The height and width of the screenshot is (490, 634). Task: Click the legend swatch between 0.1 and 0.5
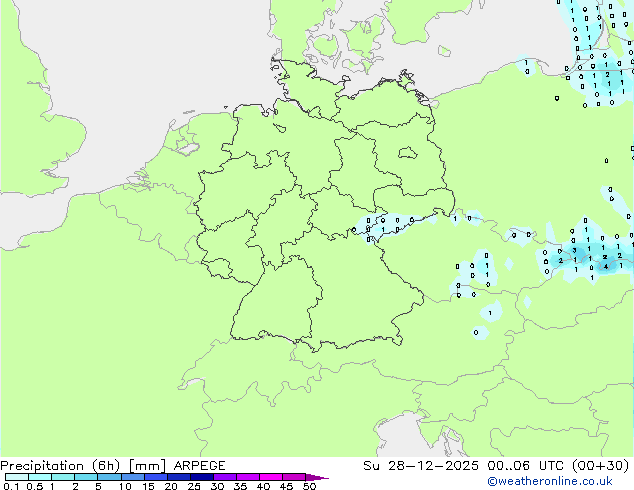coord(17,477)
